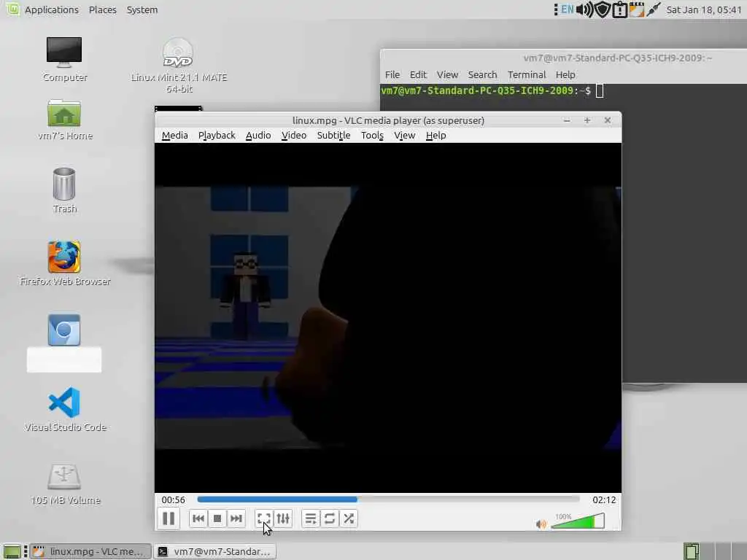Skip to the next media track
The height and width of the screenshot is (560, 747).
tap(236, 518)
